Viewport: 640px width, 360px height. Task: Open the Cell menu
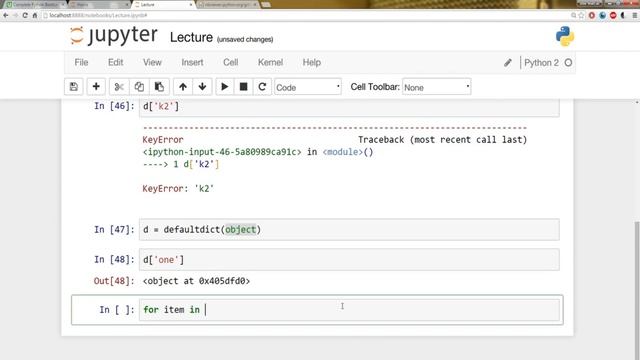(231, 62)
